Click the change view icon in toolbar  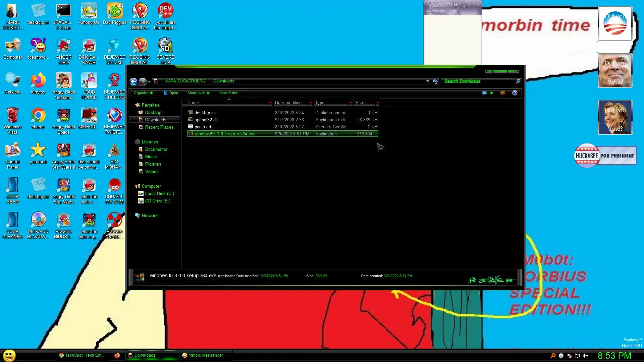pos(484,93)
